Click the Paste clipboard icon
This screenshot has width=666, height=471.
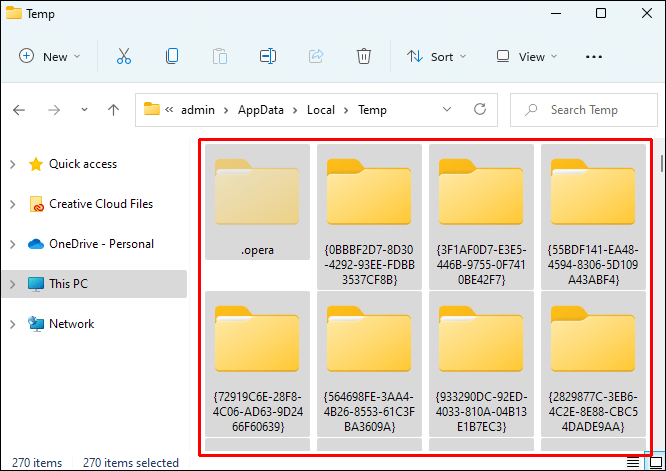tap(220, 56)
